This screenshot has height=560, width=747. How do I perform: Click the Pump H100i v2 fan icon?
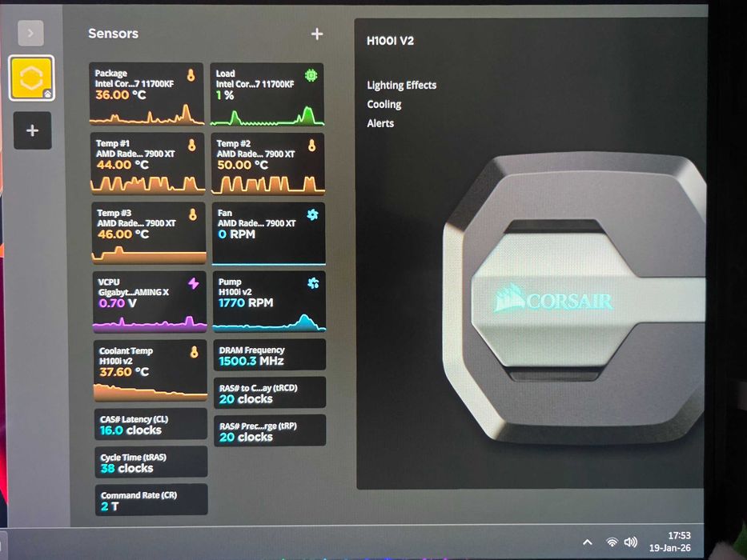click(313, 283)
